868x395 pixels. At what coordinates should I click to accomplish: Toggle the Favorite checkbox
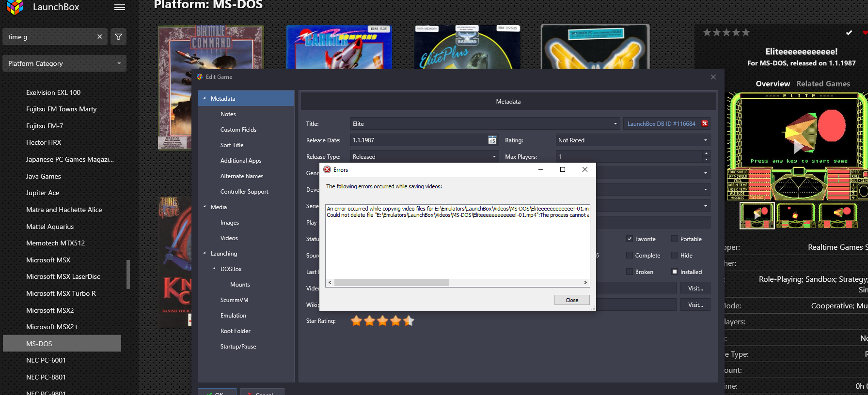tap(629, 239)
